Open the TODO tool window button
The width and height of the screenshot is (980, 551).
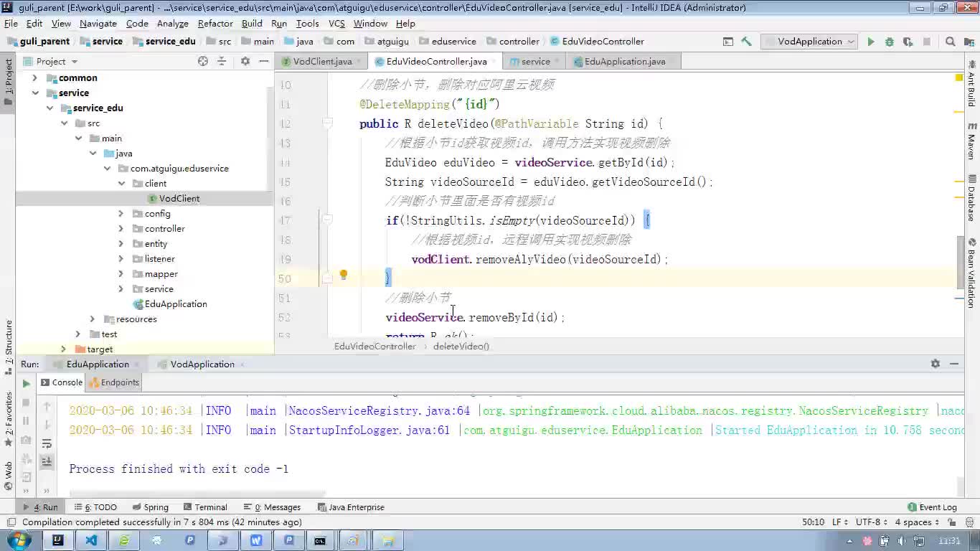(95, 507)
